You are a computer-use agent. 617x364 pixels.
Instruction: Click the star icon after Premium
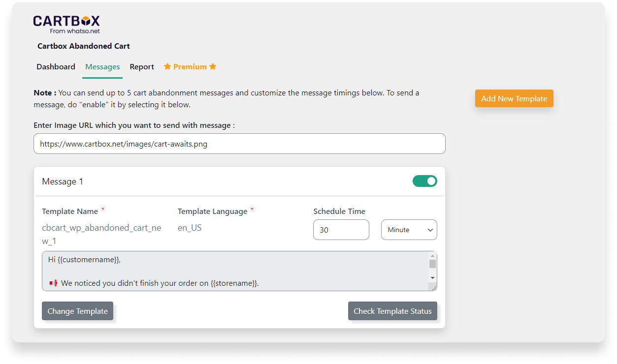click(x=213, y=66)
